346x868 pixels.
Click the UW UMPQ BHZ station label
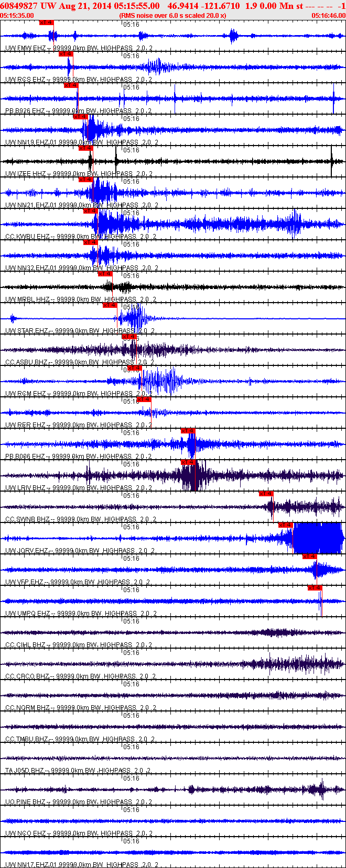tap(27, 614)
